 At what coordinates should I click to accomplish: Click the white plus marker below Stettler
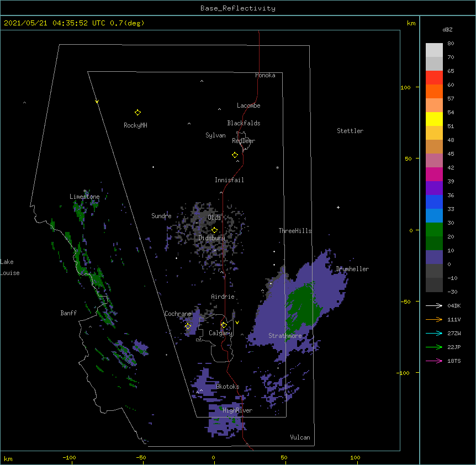pyautogui.click(x=338, y=207)
